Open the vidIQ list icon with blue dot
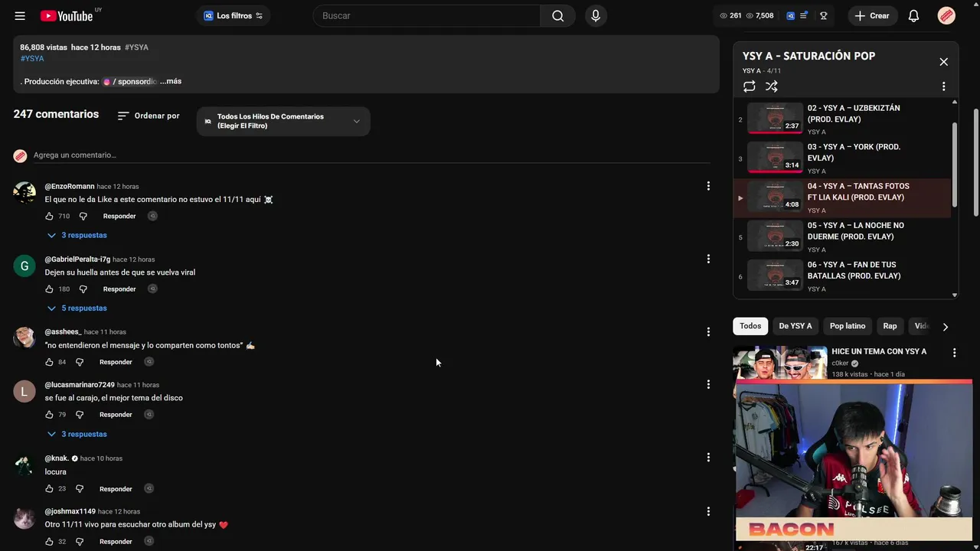The image size is (980, 551). 803,15
